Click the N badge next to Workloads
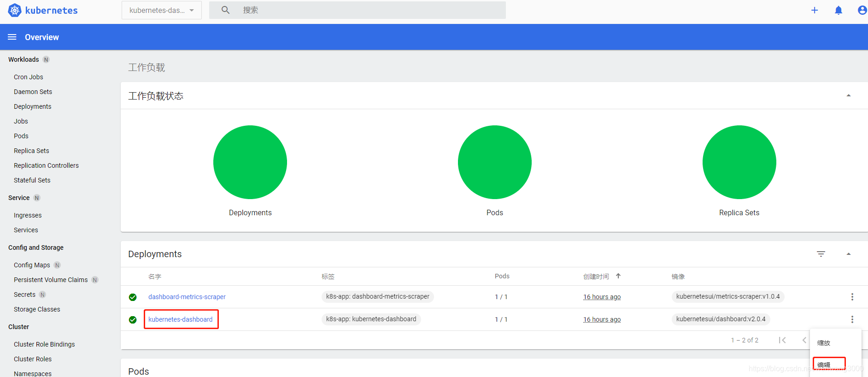The image size is (868, 377). [46, 59]
